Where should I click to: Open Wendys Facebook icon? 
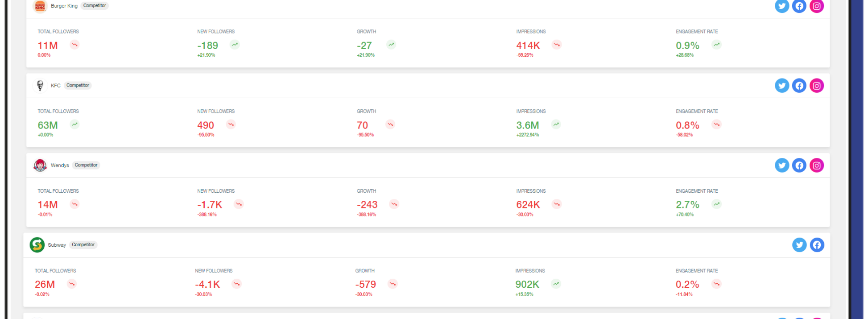[x=799, y=166]
